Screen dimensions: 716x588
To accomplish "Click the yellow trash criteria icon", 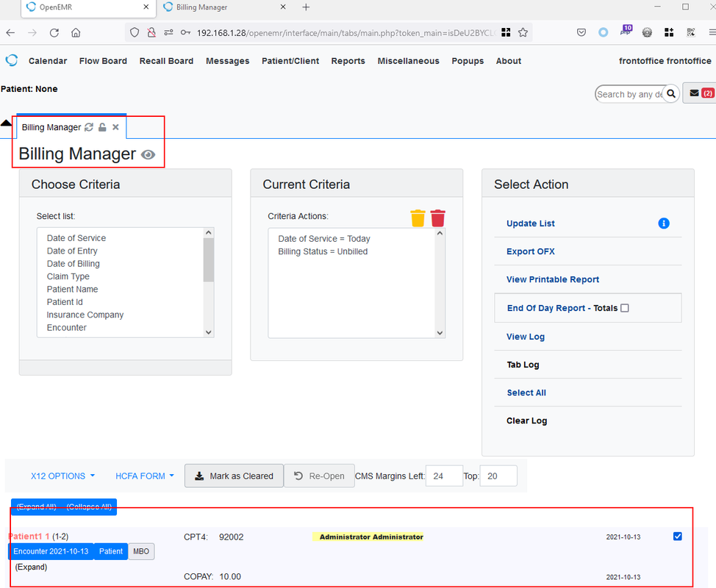I will point(418,218).
